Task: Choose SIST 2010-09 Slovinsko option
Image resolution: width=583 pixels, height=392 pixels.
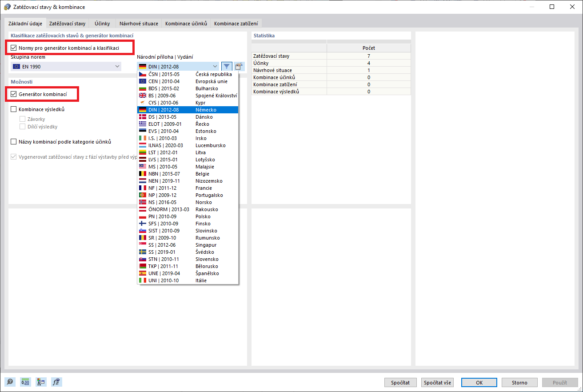Action: coord(188,231)
